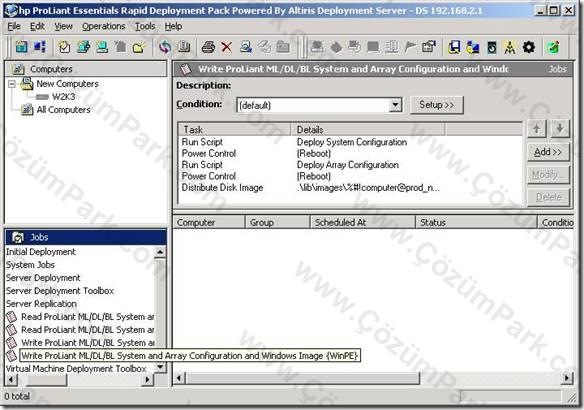Image resolution: width=584 pixels, height=410 pixels.
Task: Click the red X delete icon in toolbar
Action: (x=226, y=47)
